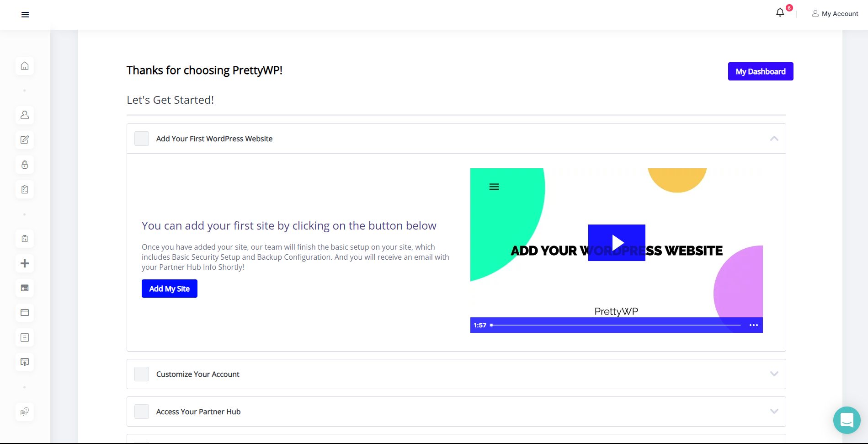868x444 pixels.
Task: Open the user profile sidebar icon
Action: (25, 115)
